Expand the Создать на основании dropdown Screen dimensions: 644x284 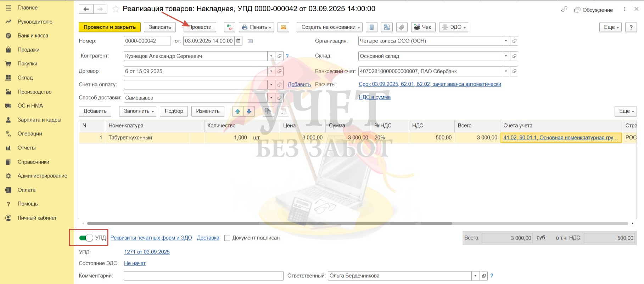point(330,27)
